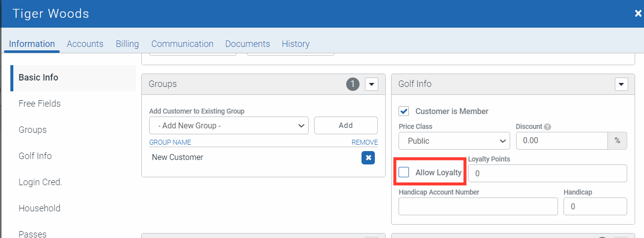Click the Groups count badge
644x238 pixels.
353,84
